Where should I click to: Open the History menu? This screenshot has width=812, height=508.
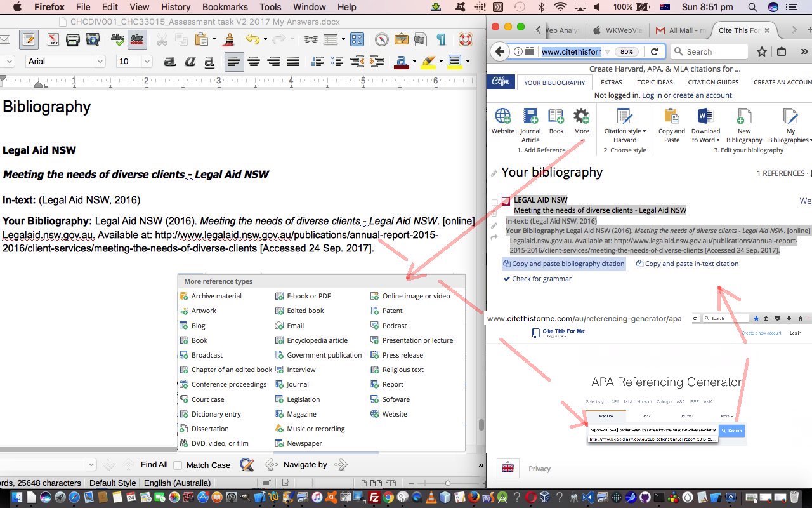point(176,7)
